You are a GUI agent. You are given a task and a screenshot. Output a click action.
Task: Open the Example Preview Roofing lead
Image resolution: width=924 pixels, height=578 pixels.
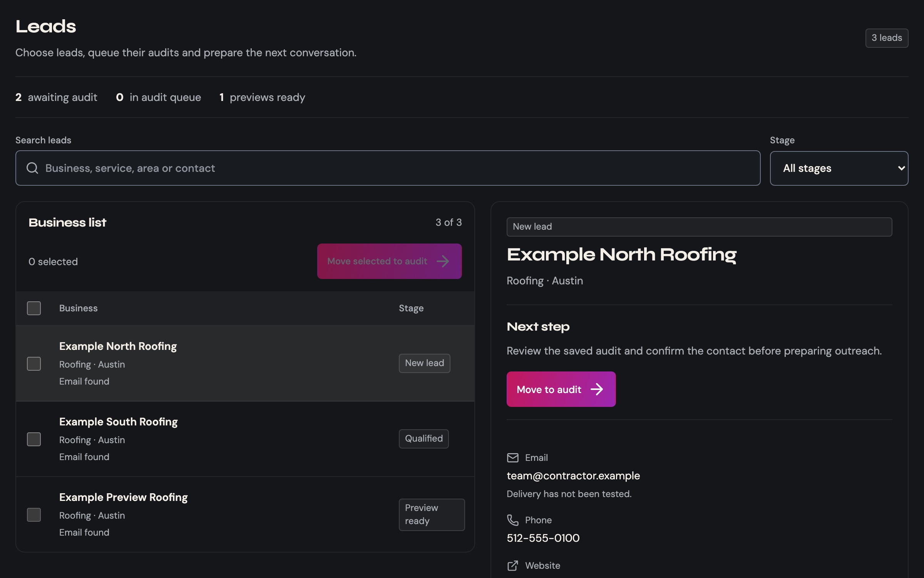click(x=123, y=497)
